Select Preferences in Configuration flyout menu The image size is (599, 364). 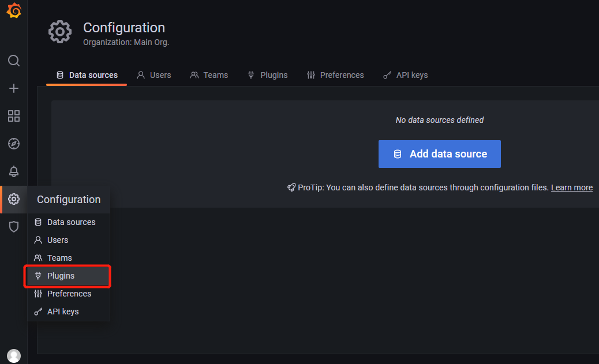coord(69,294)
